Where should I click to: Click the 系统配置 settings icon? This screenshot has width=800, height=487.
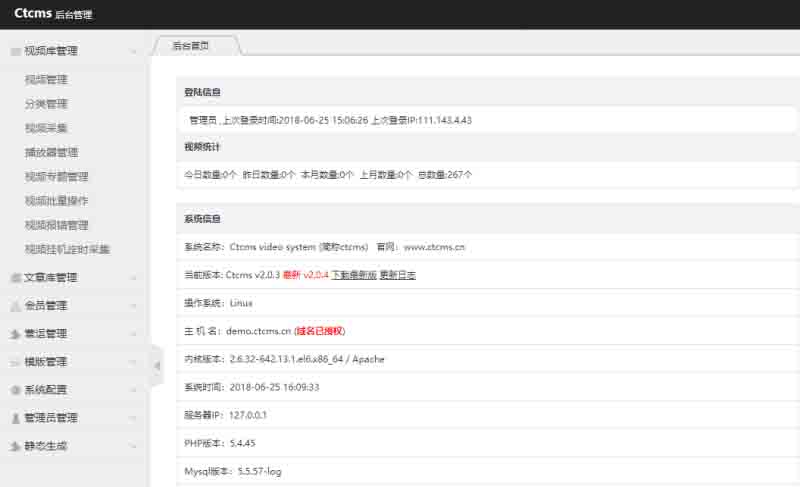[x=15, y=390]
